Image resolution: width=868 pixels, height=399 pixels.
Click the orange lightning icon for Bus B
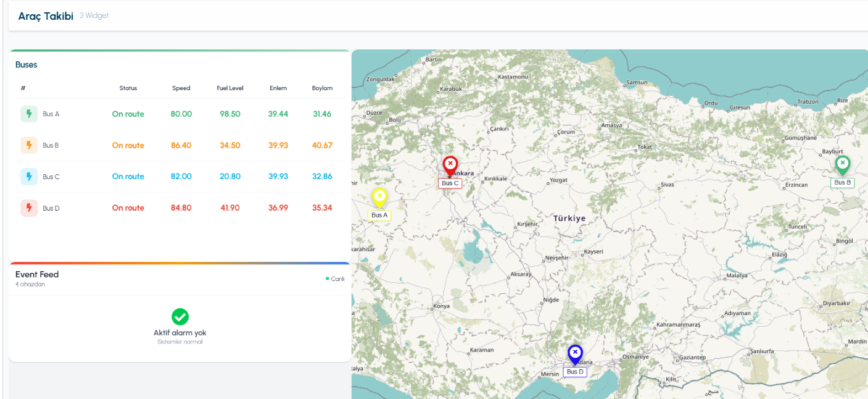click(x=29, y=145)
